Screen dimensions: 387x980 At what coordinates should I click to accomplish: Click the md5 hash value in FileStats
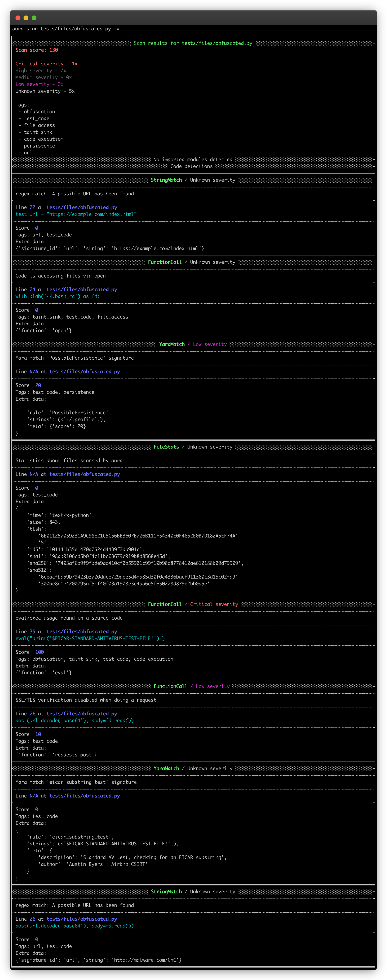[94, 550]
